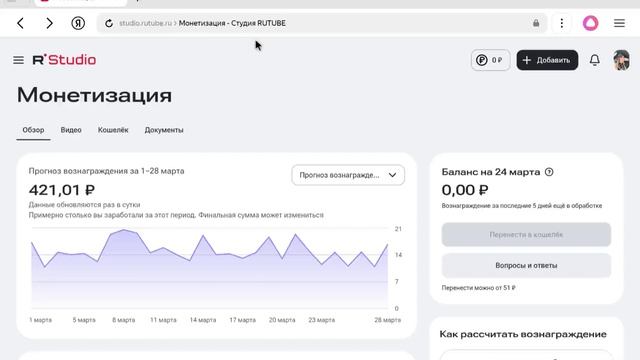Open Вопросы и ответы
640x360 pixels.
coord(526,266)
